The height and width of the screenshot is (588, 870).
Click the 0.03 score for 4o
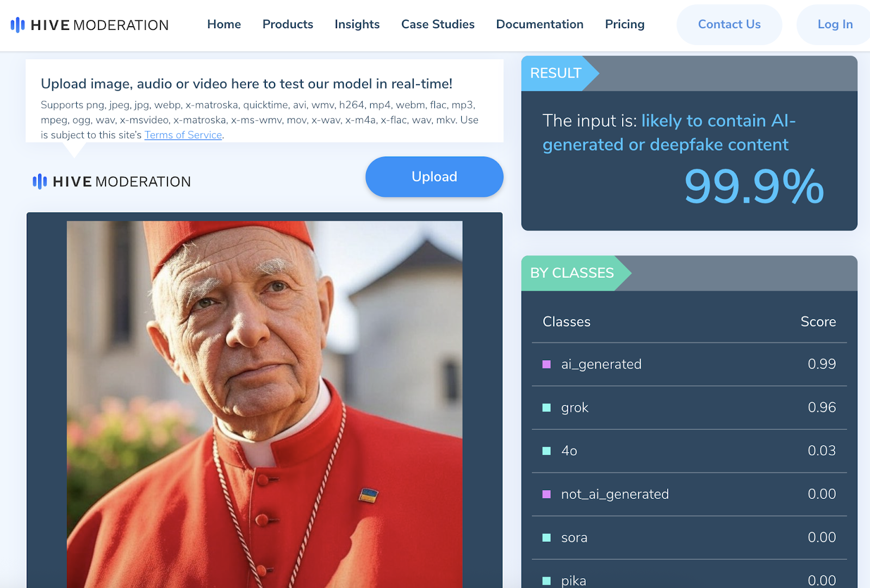tap(822, 451)
